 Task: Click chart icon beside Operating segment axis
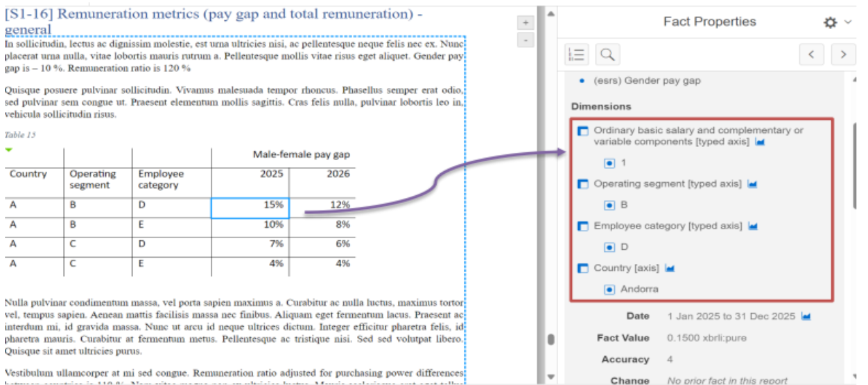(752, 184)
